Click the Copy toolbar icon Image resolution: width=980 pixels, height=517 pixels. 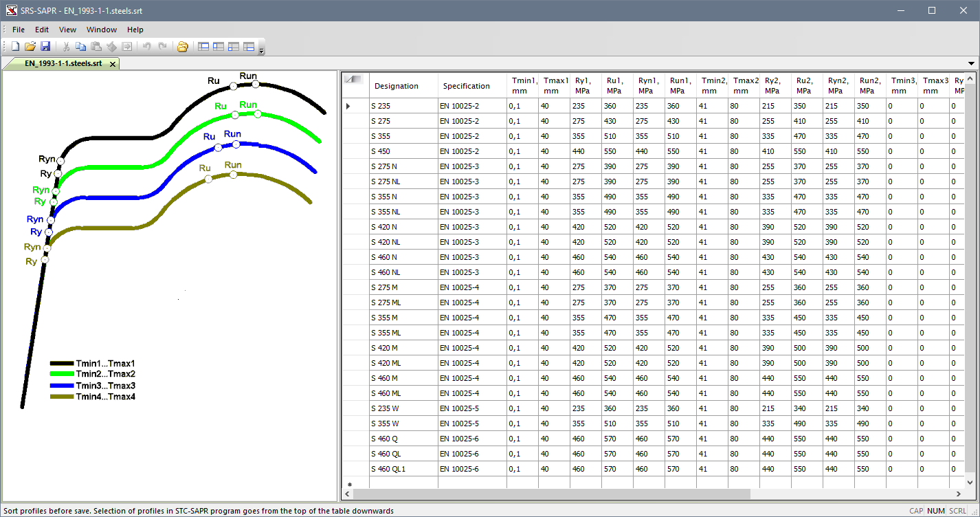click(x=81, y=47)
